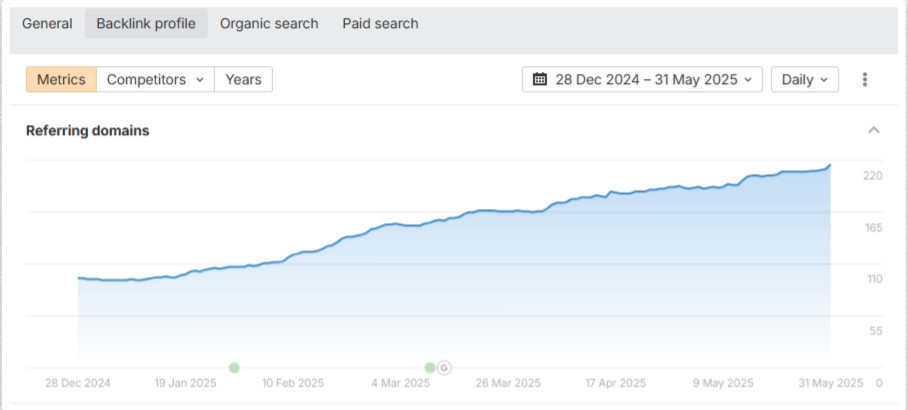Click the chart line's start at 28 Dec 2024
This screenshot has height=410, width=908.
pyautogui.click(x=78, y=278)
